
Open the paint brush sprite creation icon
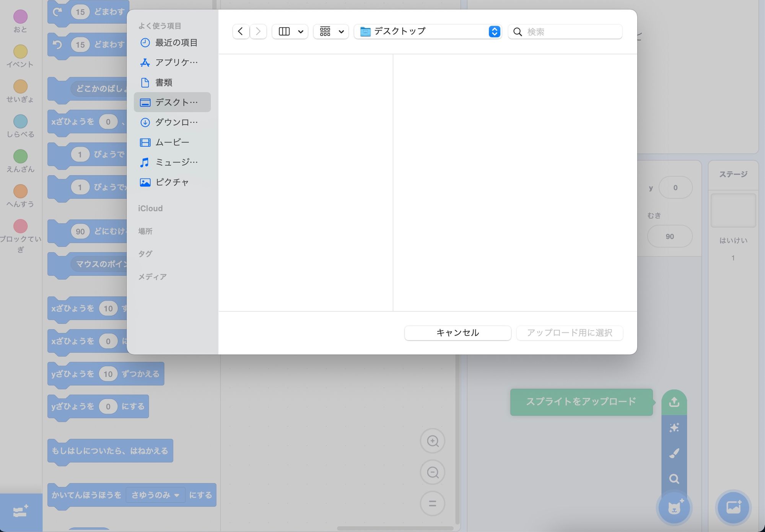coord(674,453)
